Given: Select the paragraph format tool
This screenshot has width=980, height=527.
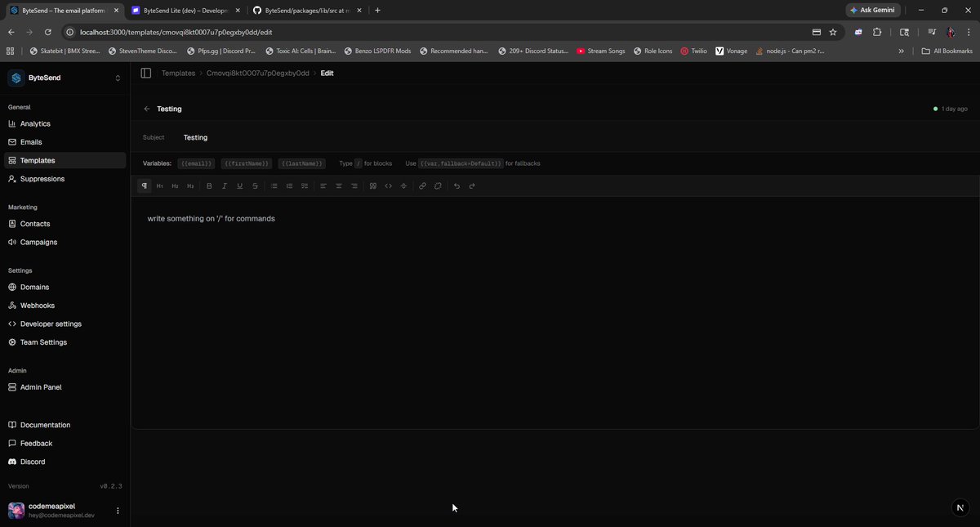Looking at the screenshot, I should pyautogui.click(x=145, y=185).
